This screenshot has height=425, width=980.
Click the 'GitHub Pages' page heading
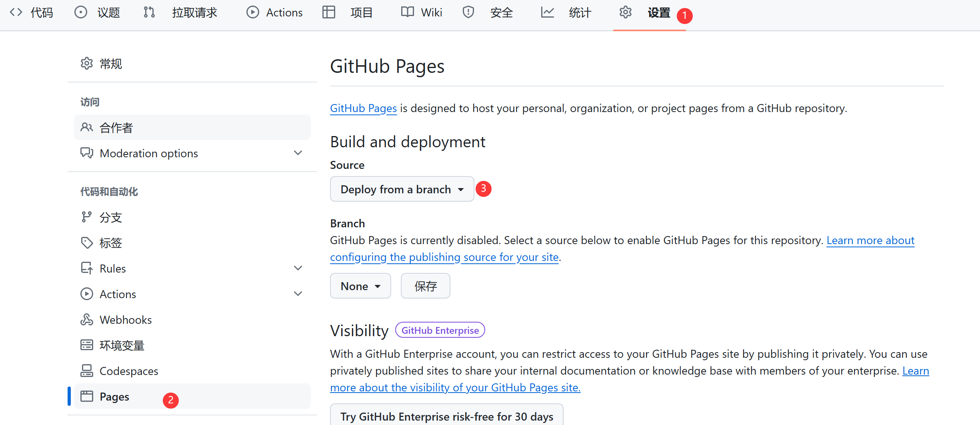pyautogui.click(x=387, y=66)
